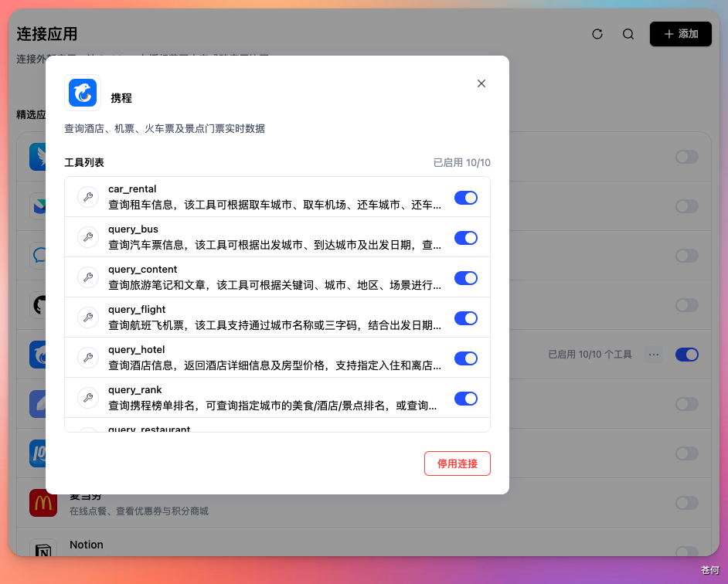Disable the car_rental tool toggle

(x=466, y=198)
